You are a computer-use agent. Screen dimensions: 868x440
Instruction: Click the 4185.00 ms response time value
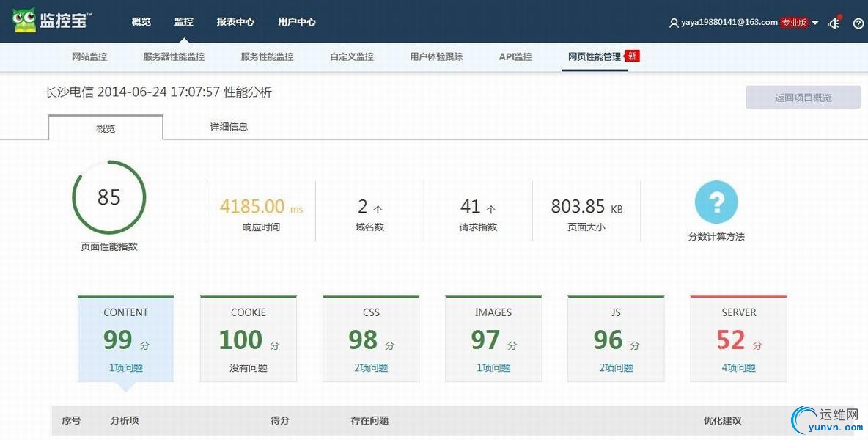(261, 207)
